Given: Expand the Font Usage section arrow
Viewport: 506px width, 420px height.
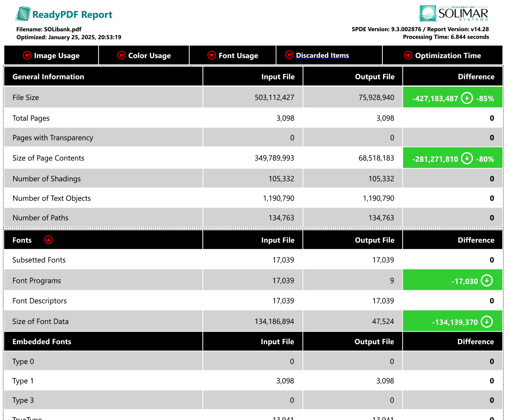Looking at the screenshot, I should (212, 55).
